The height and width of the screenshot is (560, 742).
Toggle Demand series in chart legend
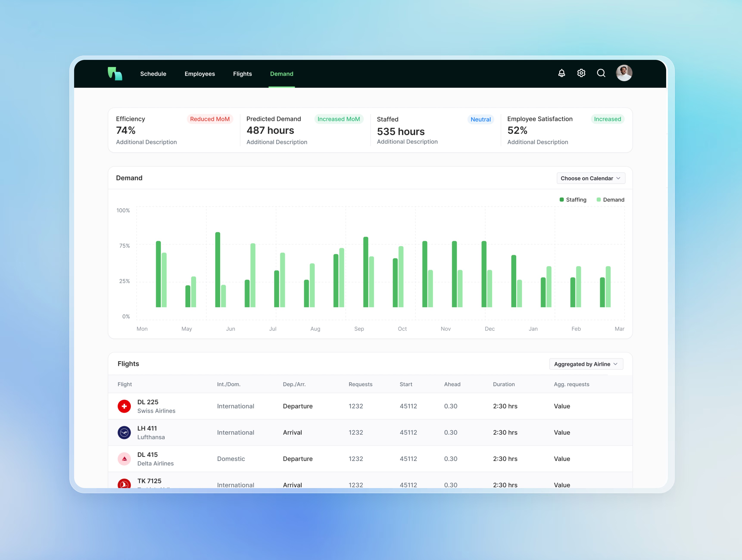click(610, 199)
